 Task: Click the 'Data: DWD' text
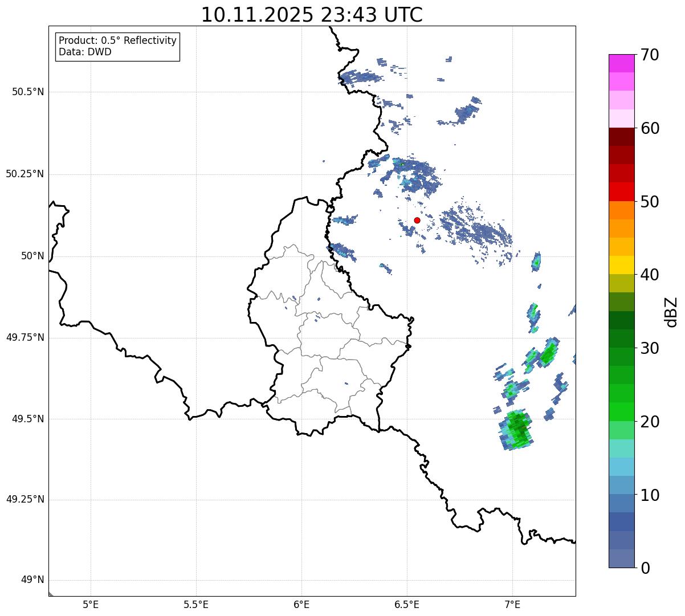click(85, 52)
